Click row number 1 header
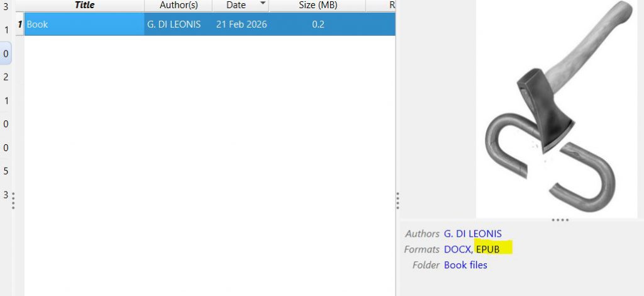 (19, 25)
